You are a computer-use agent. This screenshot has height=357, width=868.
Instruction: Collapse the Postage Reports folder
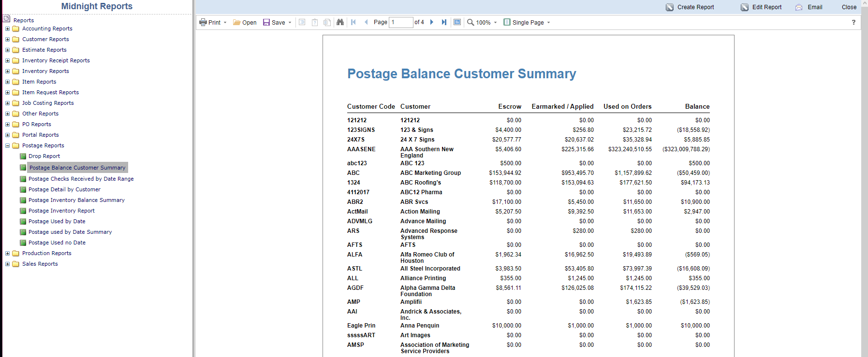[7, 146]
